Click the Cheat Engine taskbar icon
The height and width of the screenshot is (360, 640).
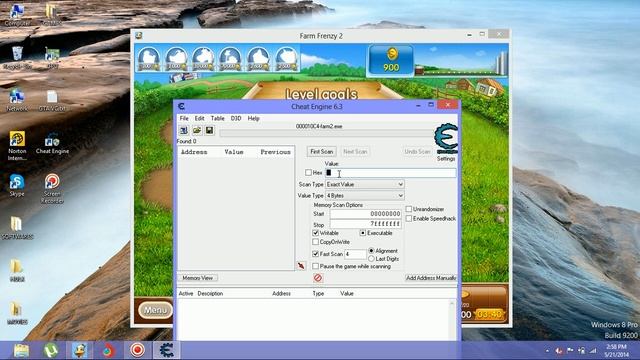[167, 350]
